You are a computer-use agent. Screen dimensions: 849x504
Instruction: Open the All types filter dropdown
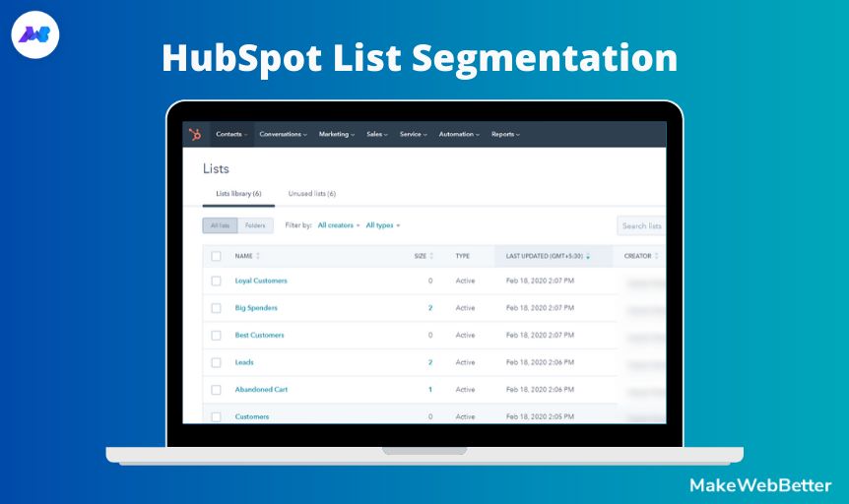pyautogui.click(x=382, y=225)
